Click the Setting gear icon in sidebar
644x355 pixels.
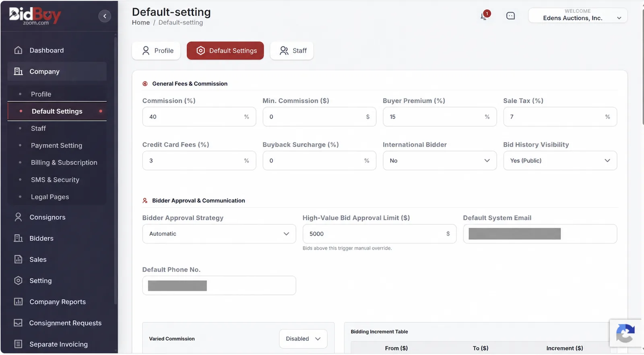(x=18, y=281)
